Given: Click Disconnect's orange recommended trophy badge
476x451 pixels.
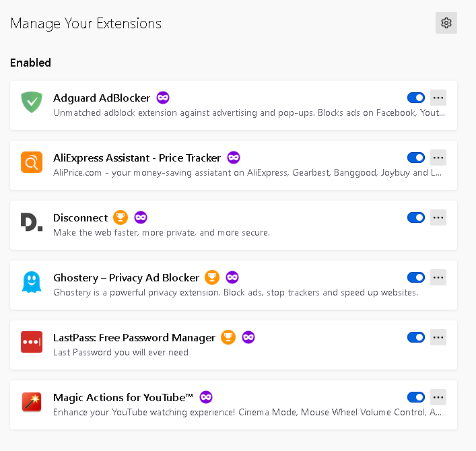Looking at the screenshot, I should (121, 217).
